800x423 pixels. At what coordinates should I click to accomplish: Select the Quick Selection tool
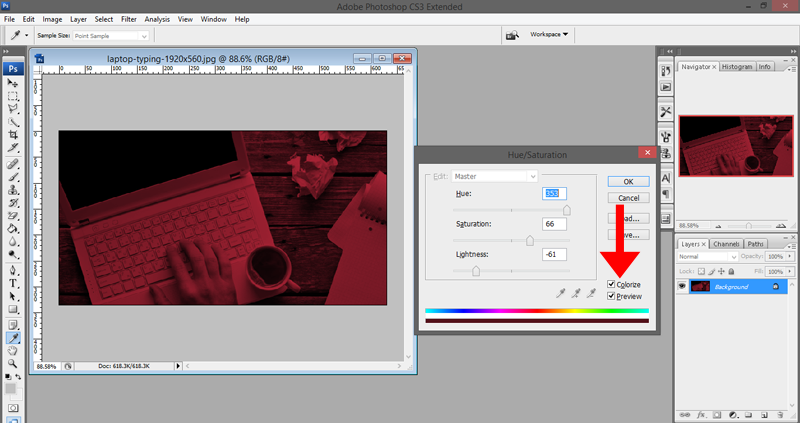click(x=13, y=122)
